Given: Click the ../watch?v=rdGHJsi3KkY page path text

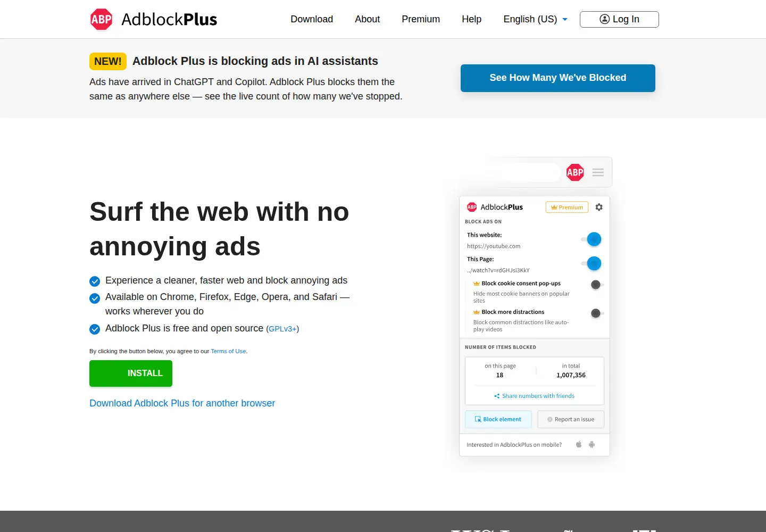Looking at the screenshot, I should point(498,270).
